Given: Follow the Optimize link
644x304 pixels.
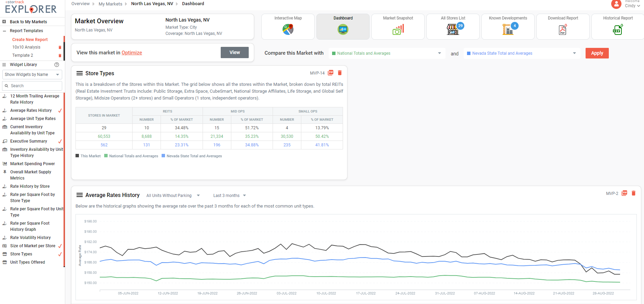Looking at the screenshot, I should [x=132, y=53].
